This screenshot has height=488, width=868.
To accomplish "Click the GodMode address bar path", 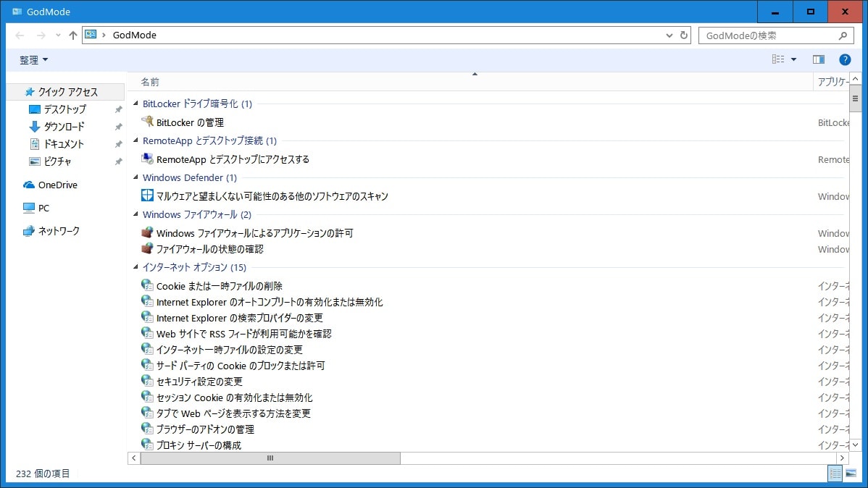I will [x=135, y=35].
